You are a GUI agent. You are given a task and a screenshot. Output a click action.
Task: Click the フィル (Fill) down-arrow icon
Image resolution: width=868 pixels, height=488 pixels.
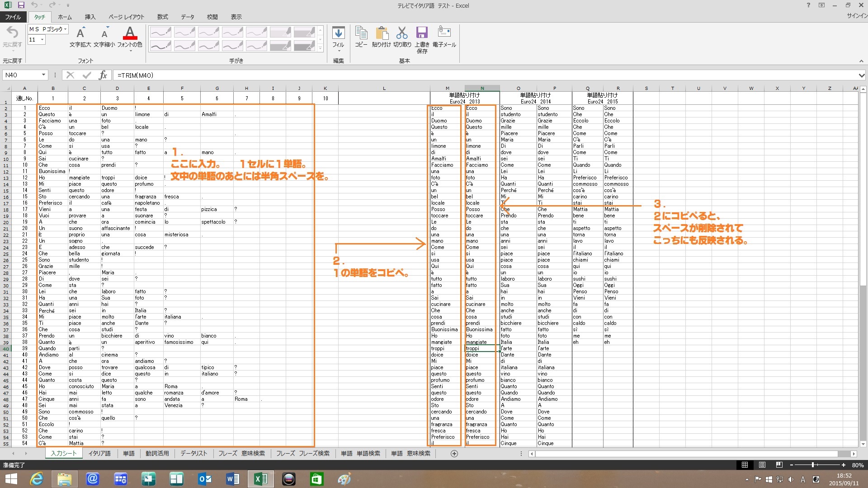[338, 34]
